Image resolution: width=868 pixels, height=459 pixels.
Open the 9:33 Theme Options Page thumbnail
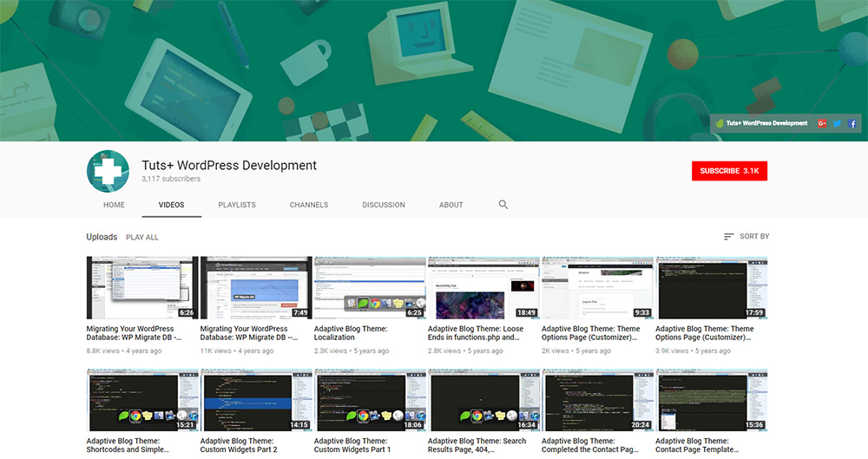(x=597, y=287)
